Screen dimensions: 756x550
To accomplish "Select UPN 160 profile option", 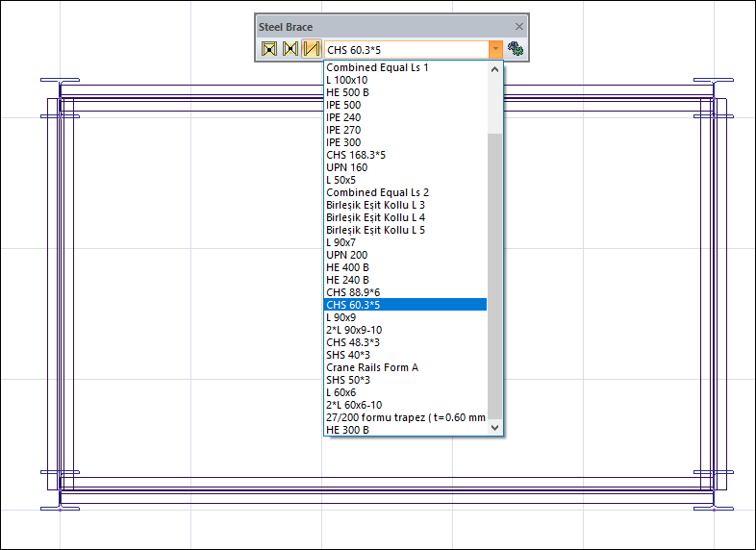I will click(x=346, y=167).
